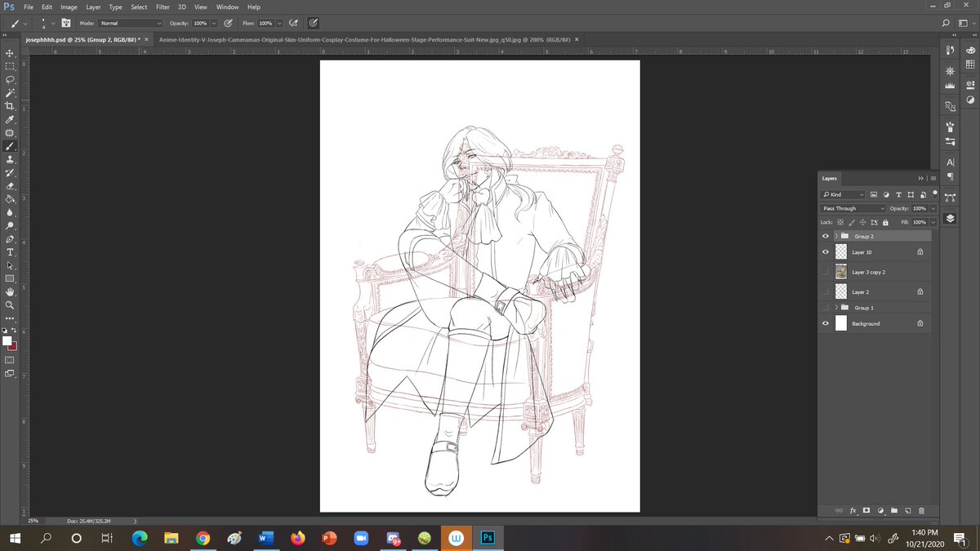Click the zoom percentage field 25%

[x=33, y=520]
